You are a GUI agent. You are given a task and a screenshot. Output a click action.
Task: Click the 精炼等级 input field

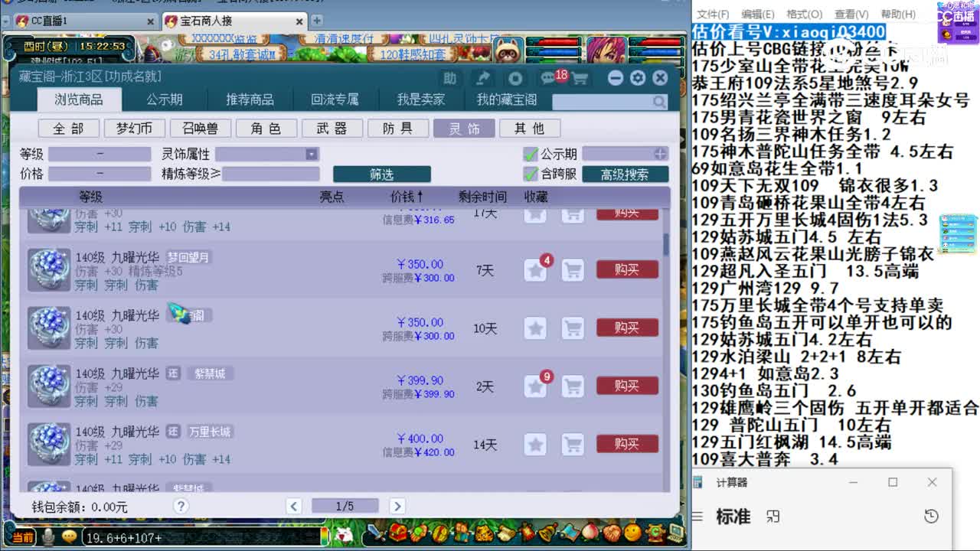270,174
